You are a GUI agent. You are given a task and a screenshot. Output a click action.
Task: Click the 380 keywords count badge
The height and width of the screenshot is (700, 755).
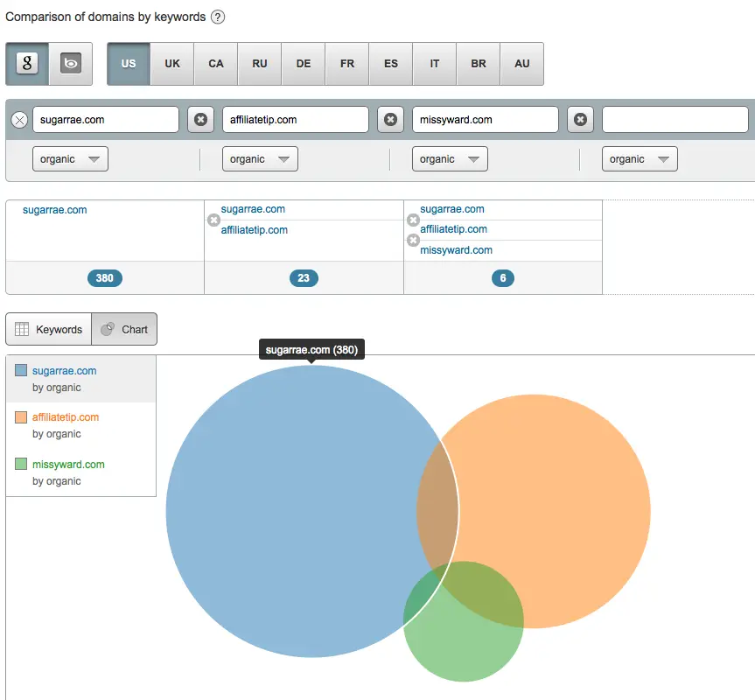click(105, 277)
